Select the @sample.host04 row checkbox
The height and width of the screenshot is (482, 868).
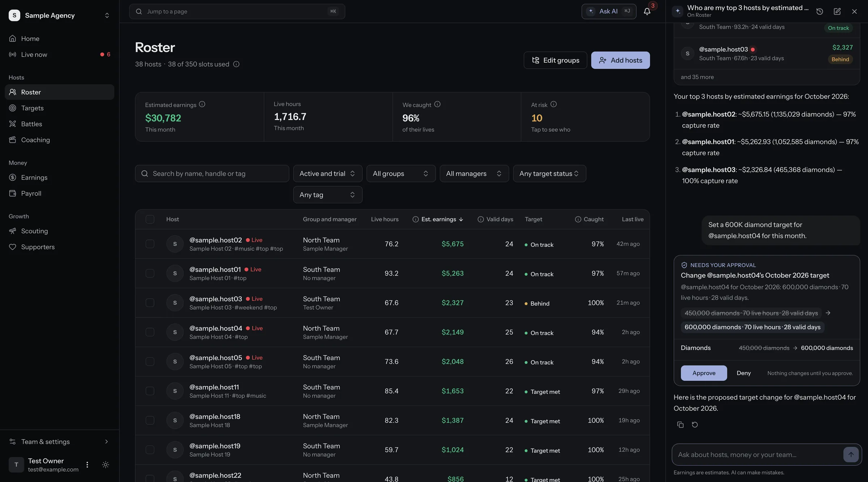tap(150, 332)
